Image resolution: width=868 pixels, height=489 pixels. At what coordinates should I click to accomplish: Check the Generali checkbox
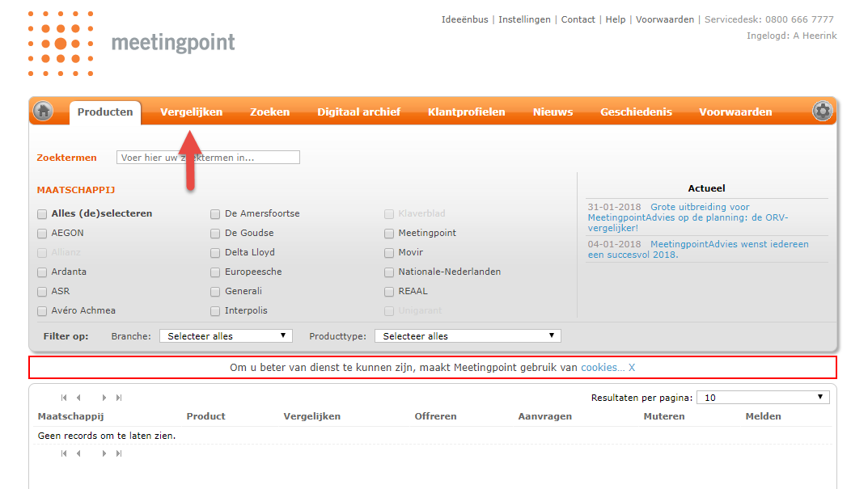[215, 292]
